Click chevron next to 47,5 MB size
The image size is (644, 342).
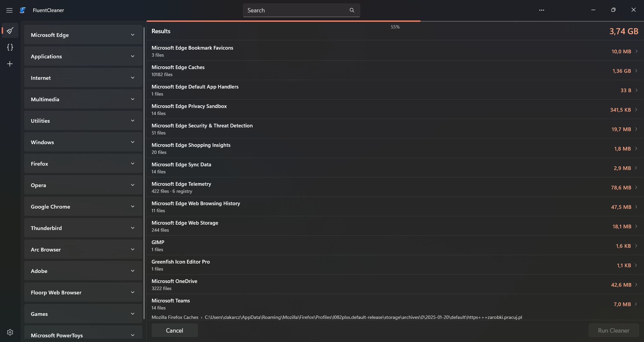pos(636,207)
